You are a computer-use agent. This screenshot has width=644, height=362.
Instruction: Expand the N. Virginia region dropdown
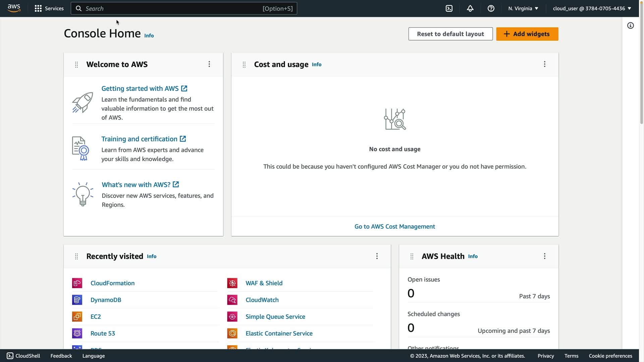tap(523, 8)
